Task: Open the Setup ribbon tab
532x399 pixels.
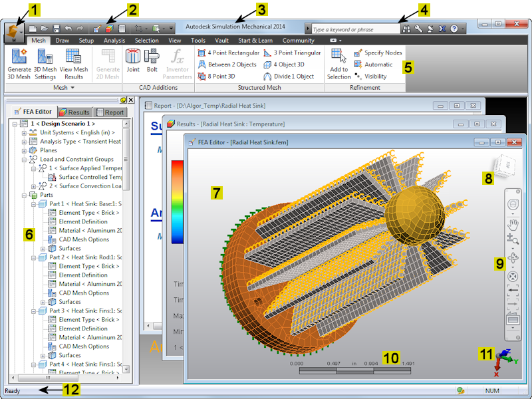Action: pos(86,41)
